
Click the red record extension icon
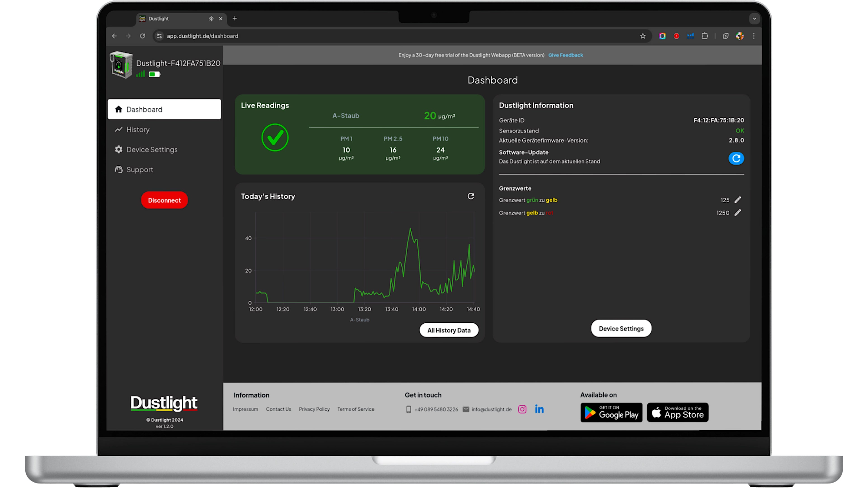pyautogui.click(x=676, y=36)
